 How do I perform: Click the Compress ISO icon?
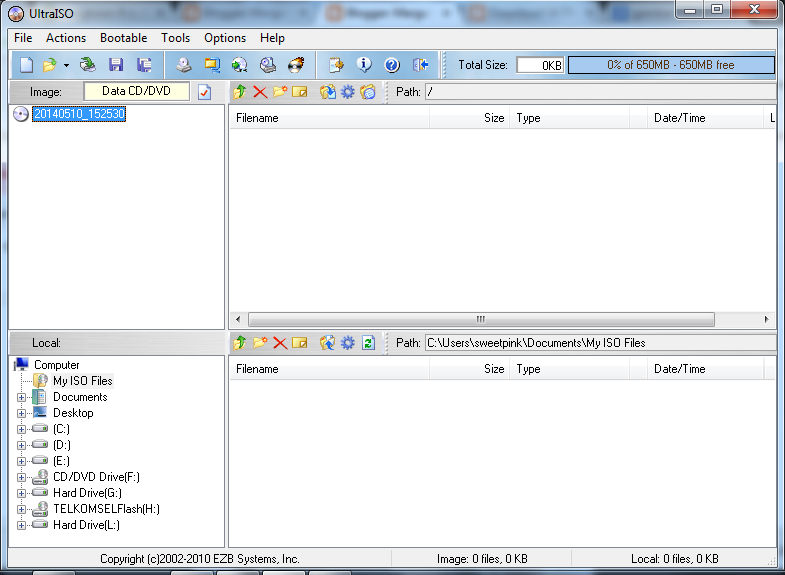[212, 65]
